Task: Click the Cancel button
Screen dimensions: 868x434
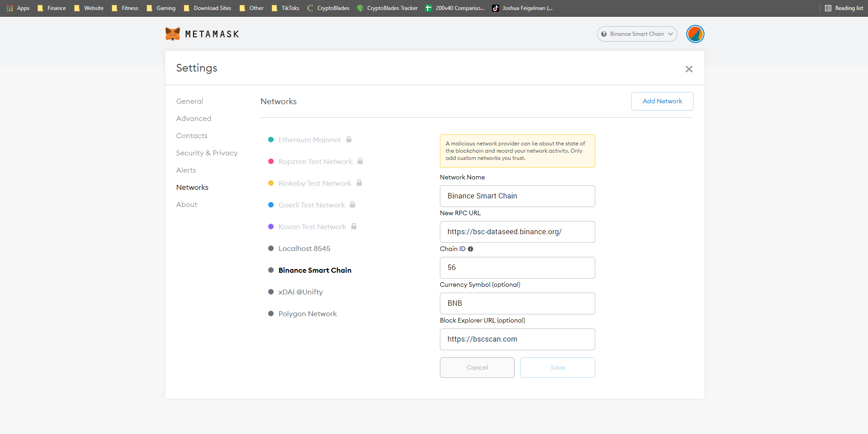Action: 477,367
